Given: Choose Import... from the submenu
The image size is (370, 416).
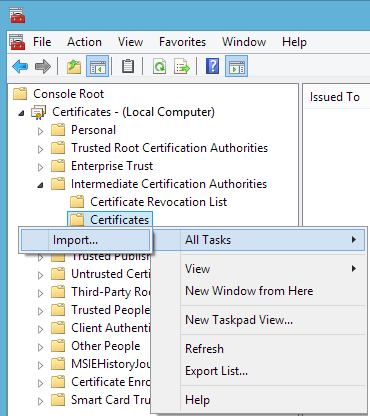Looking at the screenshot, I should [x=85, y=240].
